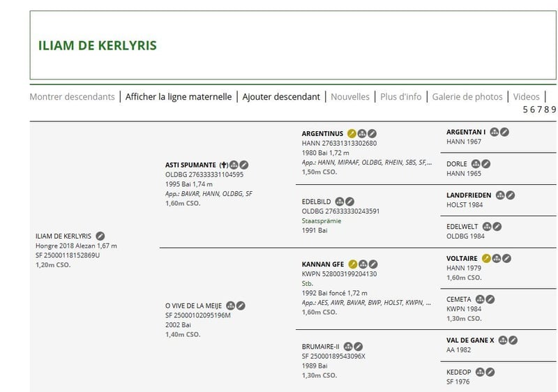Screen dimensions: 558x392
Task: Click the edit pencil next to DORLE
Action: pos(485,164)
